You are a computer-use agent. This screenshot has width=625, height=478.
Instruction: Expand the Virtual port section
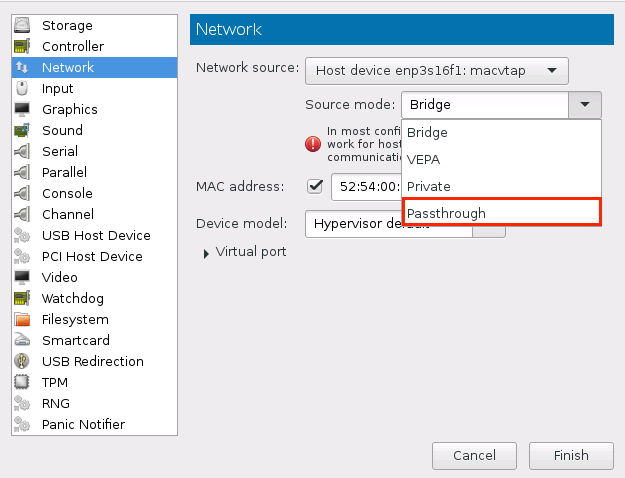[x=207, y=253]
